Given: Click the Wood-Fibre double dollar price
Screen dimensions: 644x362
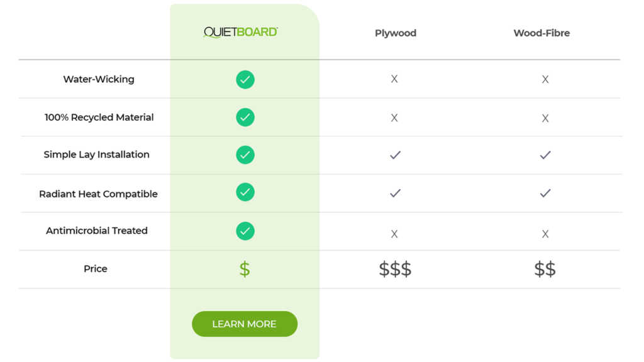Looking at the screenshot, I should point(545,269).
